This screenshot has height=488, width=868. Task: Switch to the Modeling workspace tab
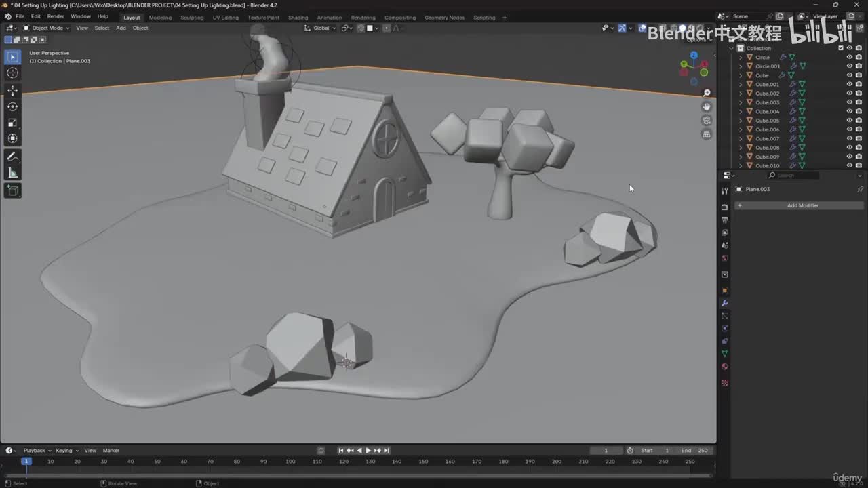tap(160, 18)
